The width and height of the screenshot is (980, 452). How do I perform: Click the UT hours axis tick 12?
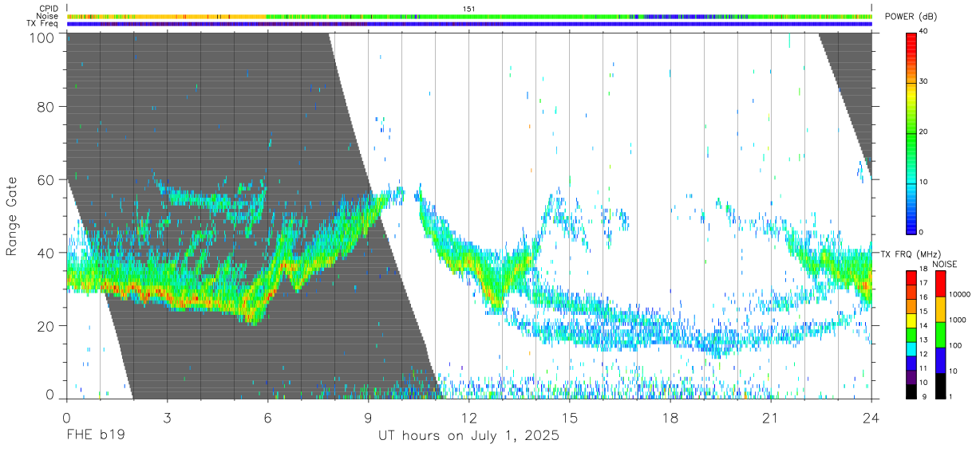click(x=468, y=418)
